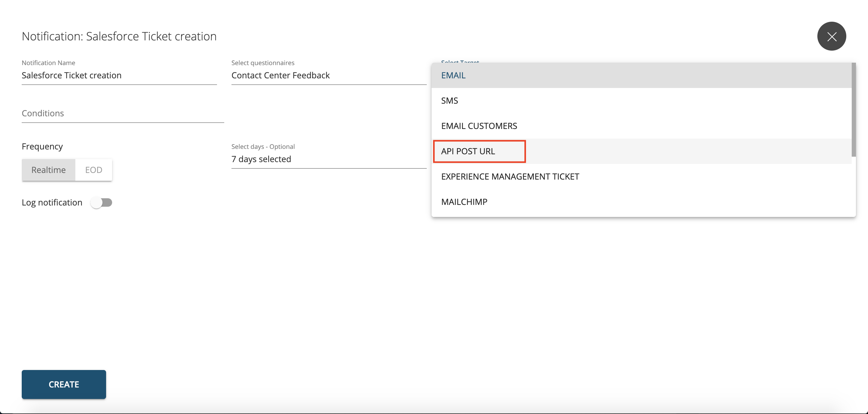The height and width of the screenshot is (414, 868).
Task: Choose SMS as notification target
Action: coord(641,101)
